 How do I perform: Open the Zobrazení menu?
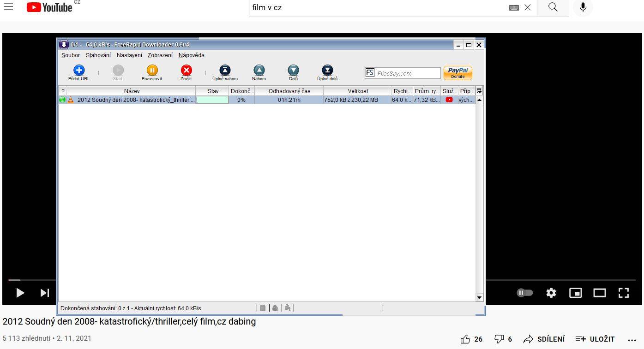[160, 55]
